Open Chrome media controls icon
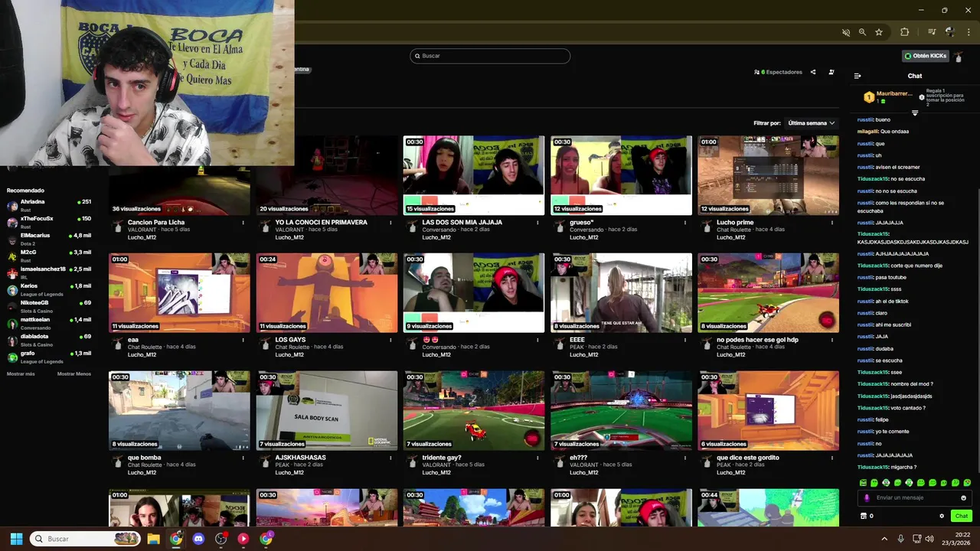 point(932,32)
